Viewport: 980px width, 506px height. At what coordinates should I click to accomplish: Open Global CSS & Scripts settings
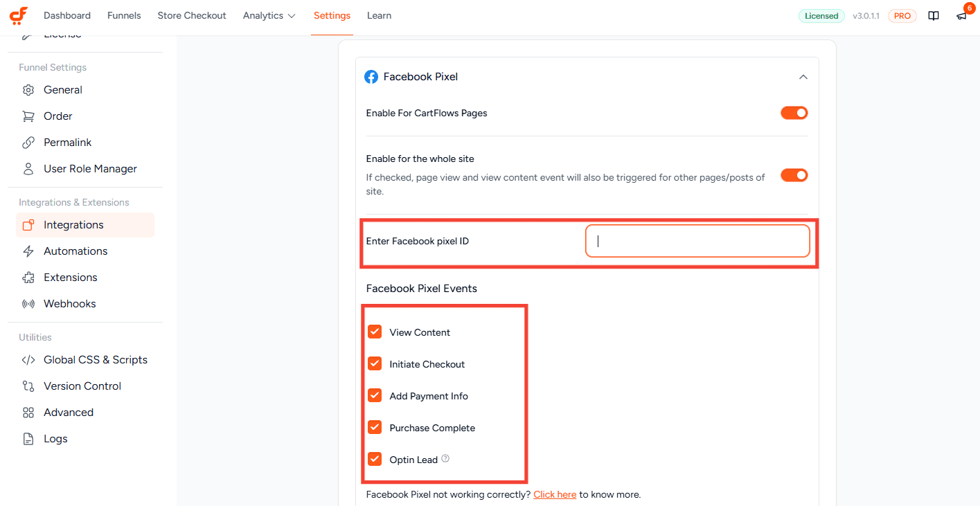coord(85,360)
